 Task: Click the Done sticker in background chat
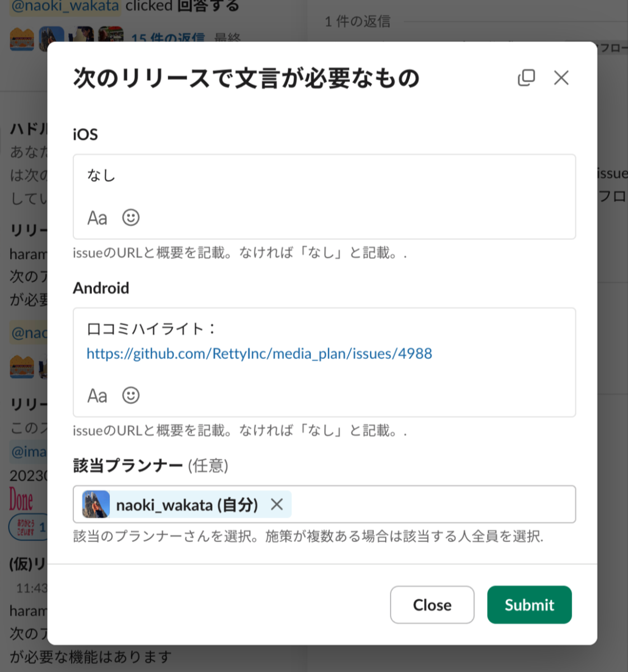(21, 500)
